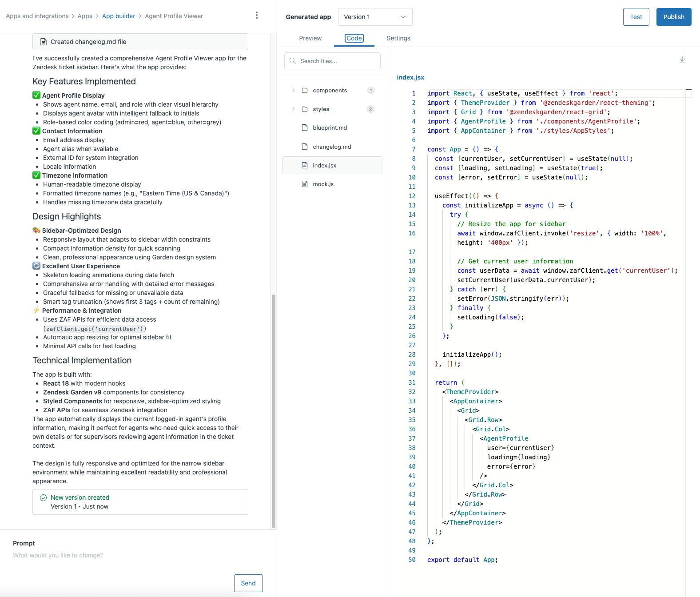This screenshot has height=597, width=700.
Task: Click the download code icon
Action: tap(682, 60)
